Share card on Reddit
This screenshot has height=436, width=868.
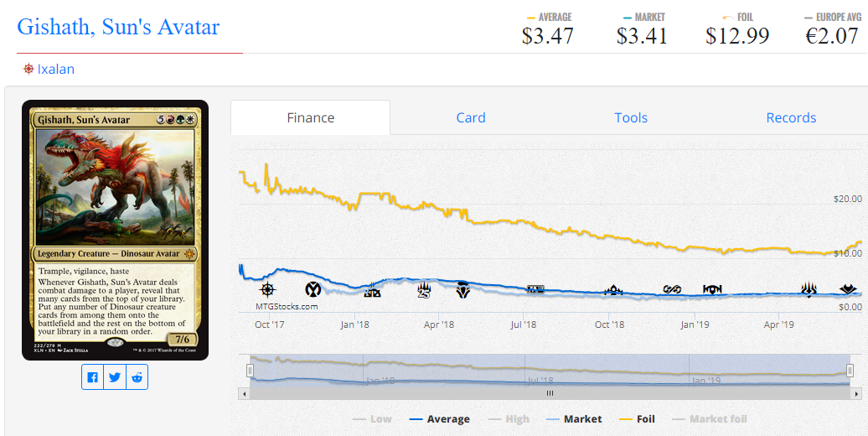tap(137, 377)
